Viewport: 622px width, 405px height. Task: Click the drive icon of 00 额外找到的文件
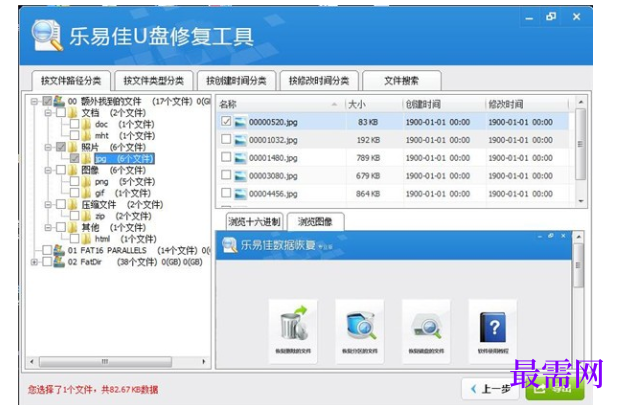pyautogui.click(x=59, y=101)
